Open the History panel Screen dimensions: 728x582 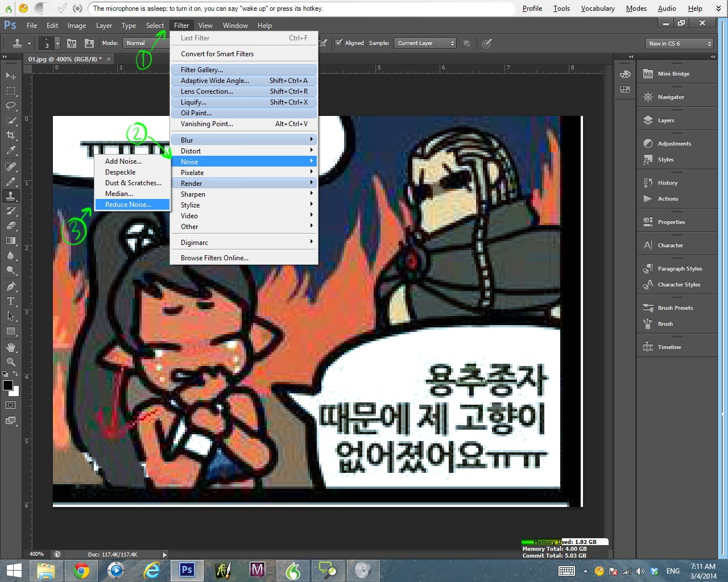coord(677,182)
